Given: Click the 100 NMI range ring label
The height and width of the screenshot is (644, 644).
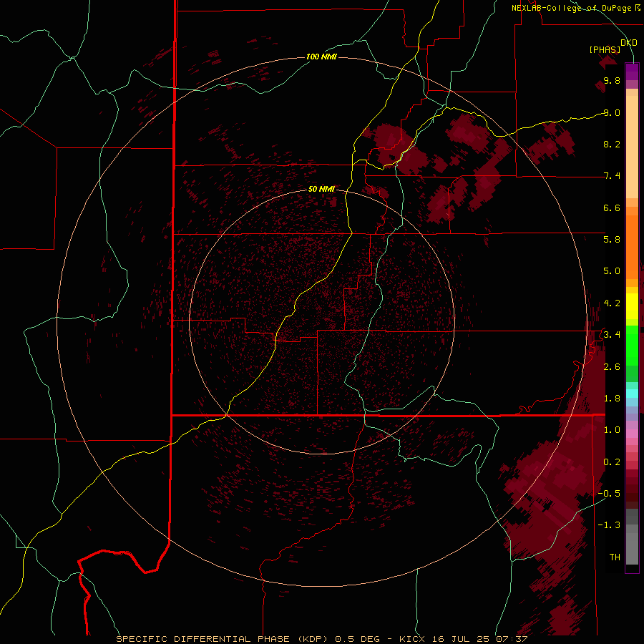Looking at the screenshot, I should pos(321,57).
